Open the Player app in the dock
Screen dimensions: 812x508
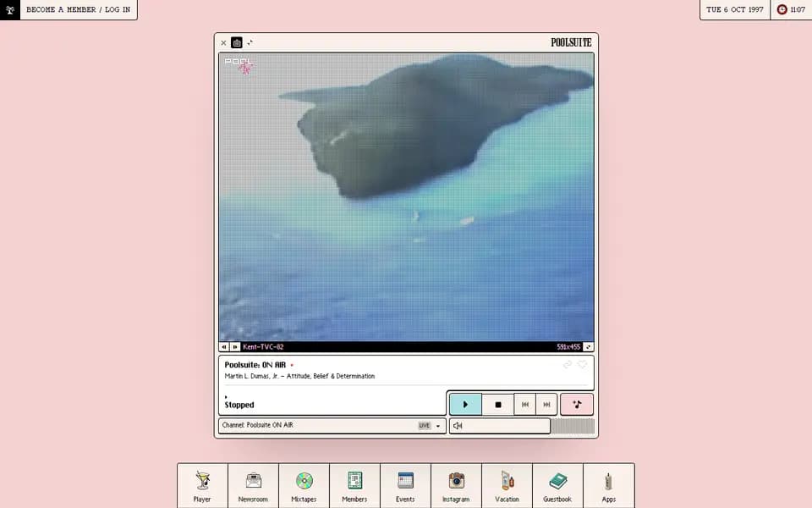pyautogui.click(x=202, y=486)
